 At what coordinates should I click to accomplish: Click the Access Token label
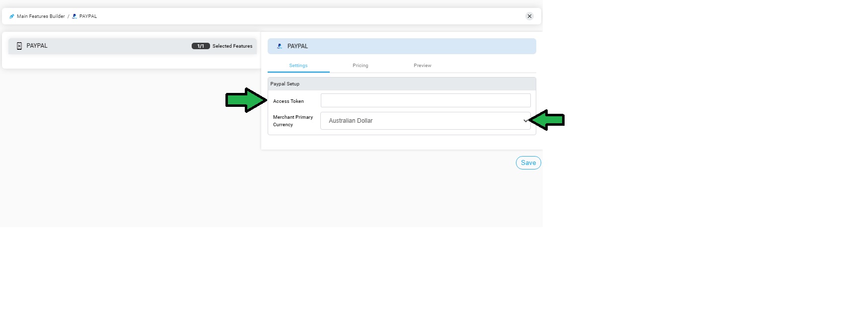tap(289, 101)
